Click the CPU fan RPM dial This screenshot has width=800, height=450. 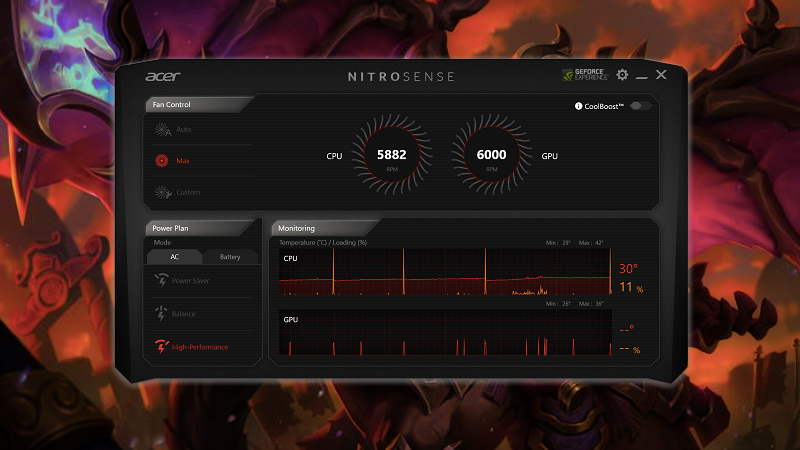(392, 155)
